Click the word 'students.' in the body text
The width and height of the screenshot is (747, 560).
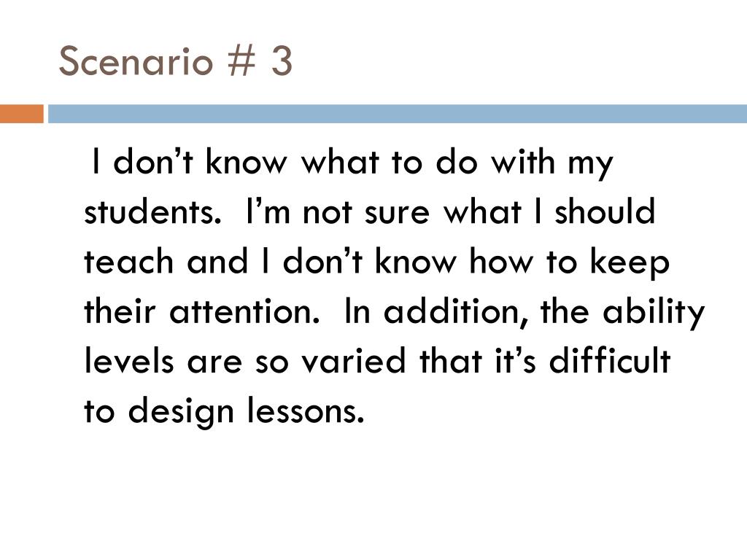tap(153, 212)
